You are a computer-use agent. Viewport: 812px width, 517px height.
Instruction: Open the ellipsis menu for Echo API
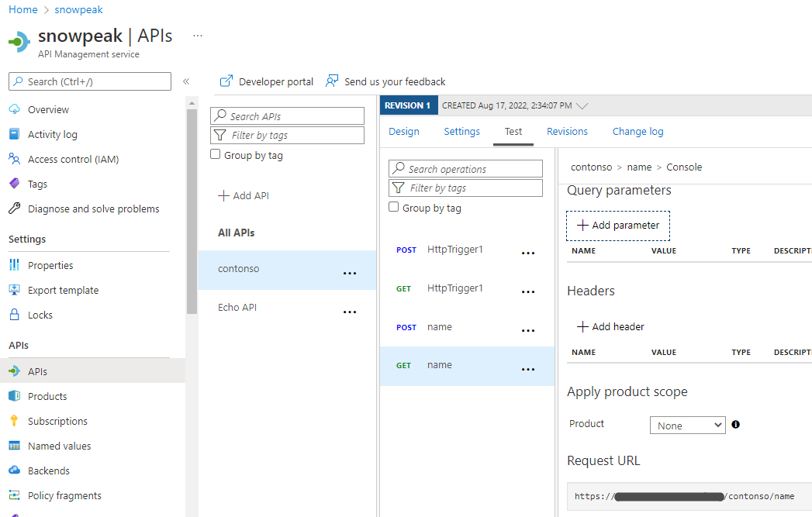pyautogui.click(x=350, y=312)
